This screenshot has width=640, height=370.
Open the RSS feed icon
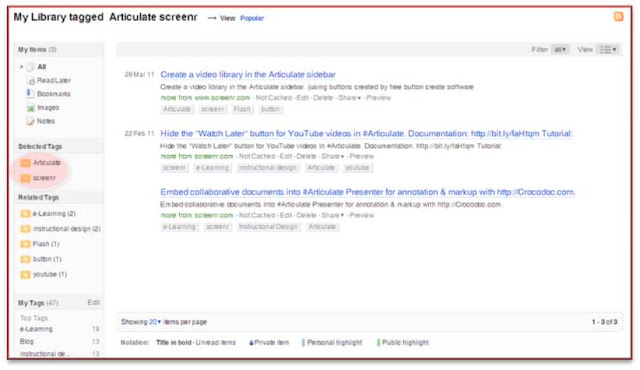pos(618,16)
